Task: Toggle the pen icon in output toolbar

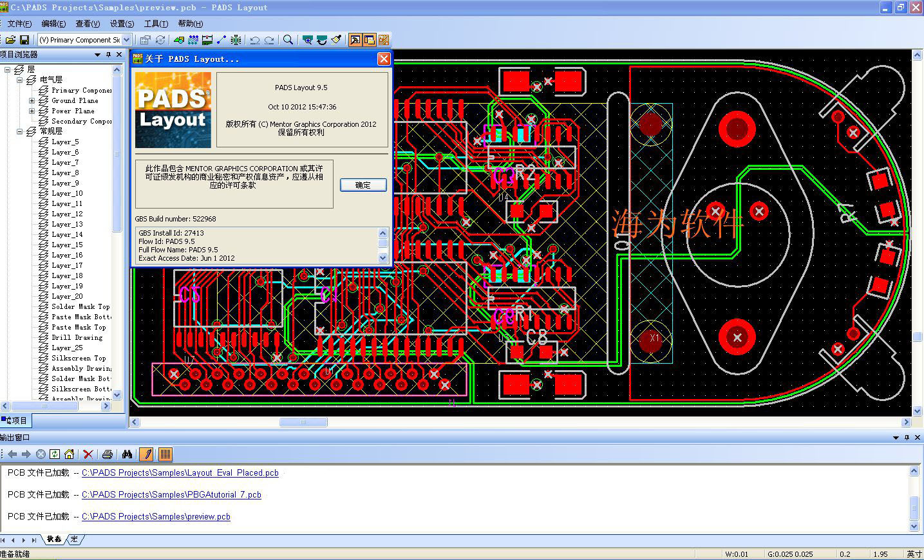Action: pos(146,454)
